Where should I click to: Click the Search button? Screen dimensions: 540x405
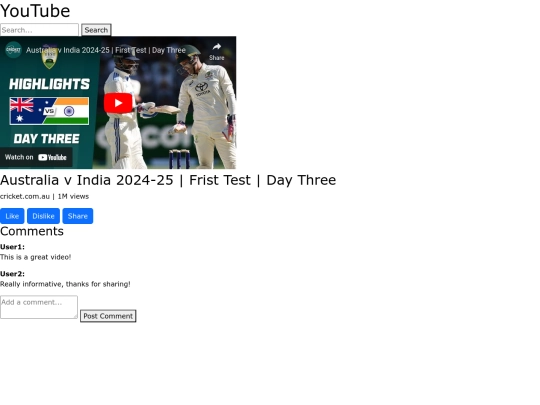pos(96,30)
